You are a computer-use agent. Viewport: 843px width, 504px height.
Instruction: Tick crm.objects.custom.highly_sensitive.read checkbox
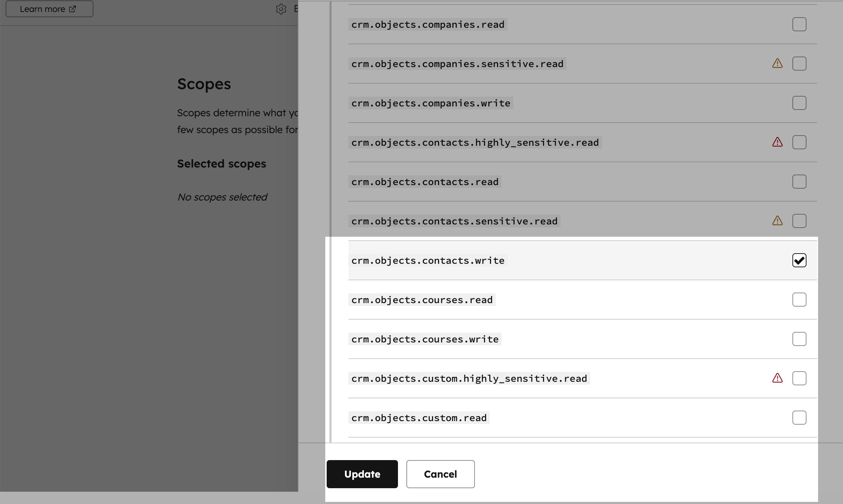pos(799,379)
